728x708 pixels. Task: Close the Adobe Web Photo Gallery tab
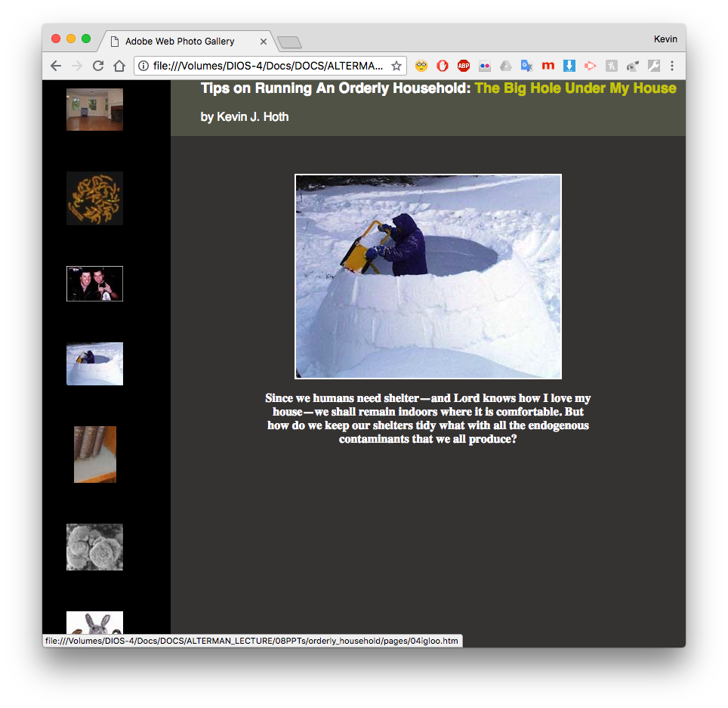coord(264,42)
